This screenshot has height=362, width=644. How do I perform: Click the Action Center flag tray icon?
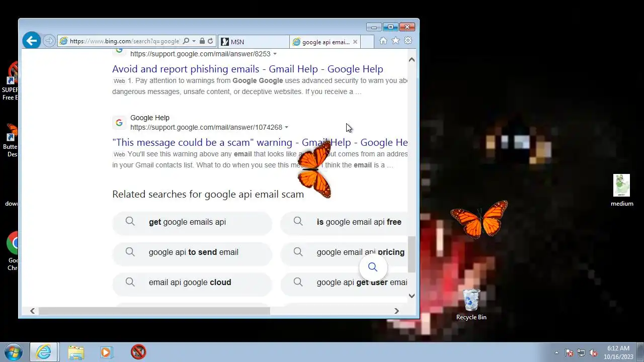pyautogui.click(x=569, y=352)
